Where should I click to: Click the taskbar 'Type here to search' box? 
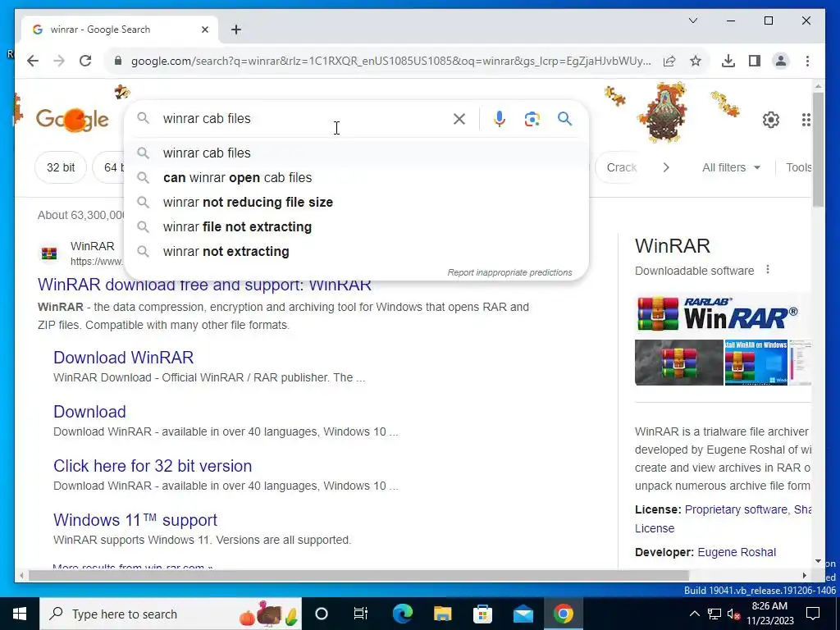[171, 614]
